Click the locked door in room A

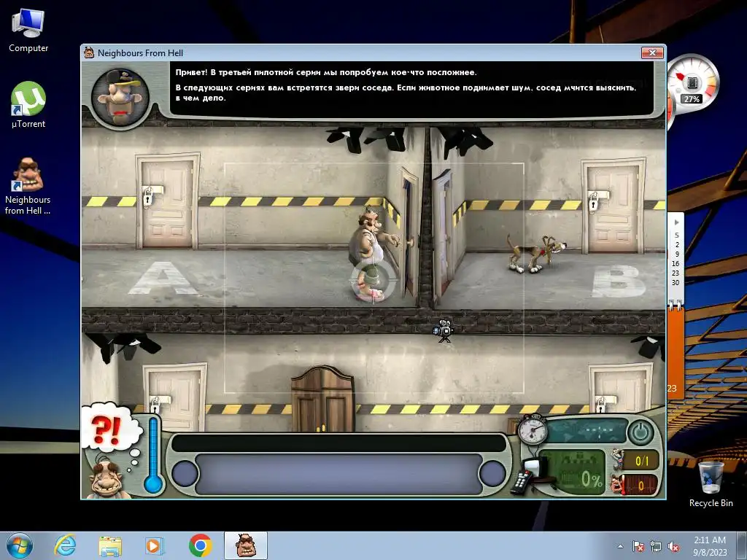(168, 201)
